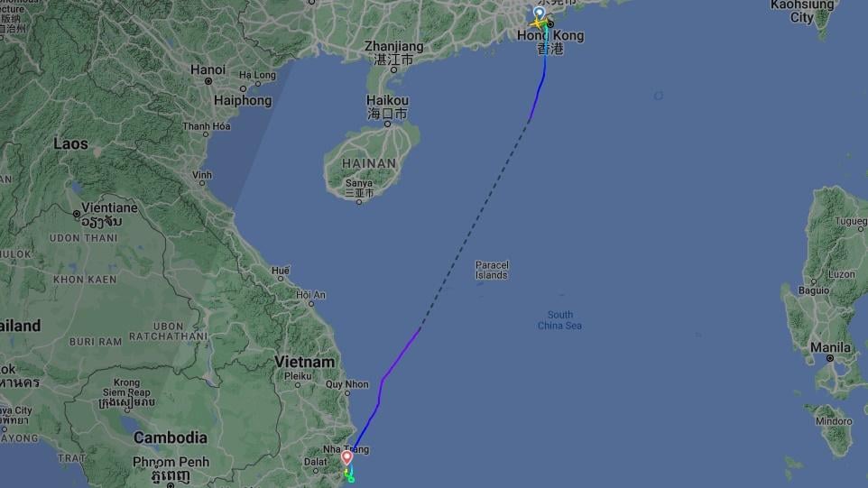Click the South China Sea label

point(559,320)
